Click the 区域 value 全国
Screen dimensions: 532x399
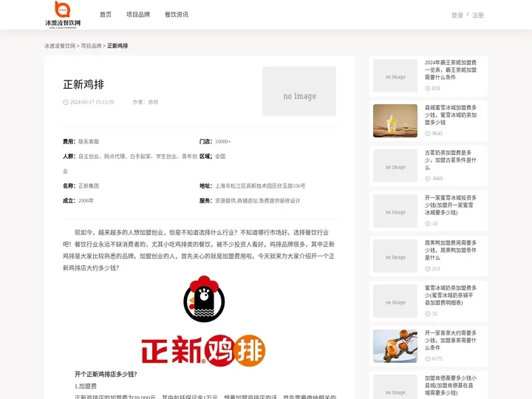pos(220,157)
